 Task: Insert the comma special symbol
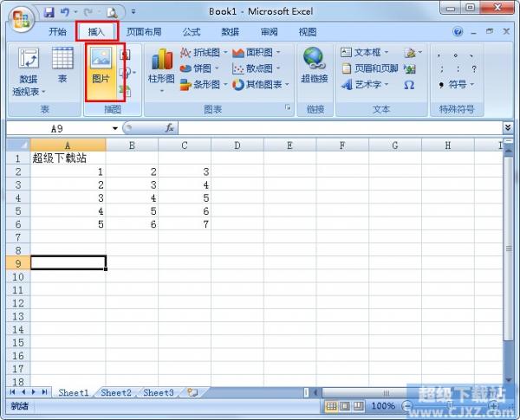point(439,55)
